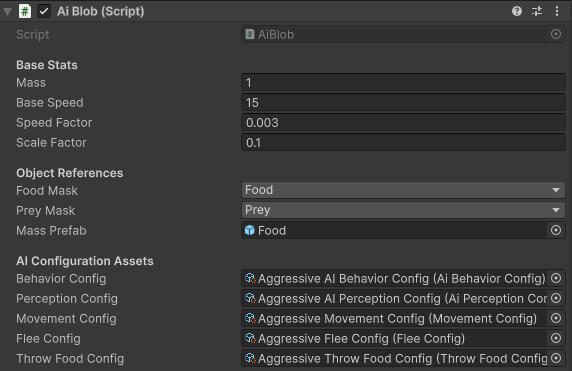
Task: Click the Speed Factor property label
Action: [54, 123]
